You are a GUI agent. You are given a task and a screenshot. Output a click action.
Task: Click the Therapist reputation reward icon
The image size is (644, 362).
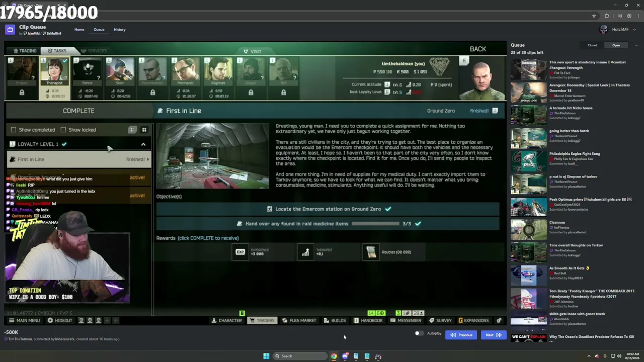(306, 252)
